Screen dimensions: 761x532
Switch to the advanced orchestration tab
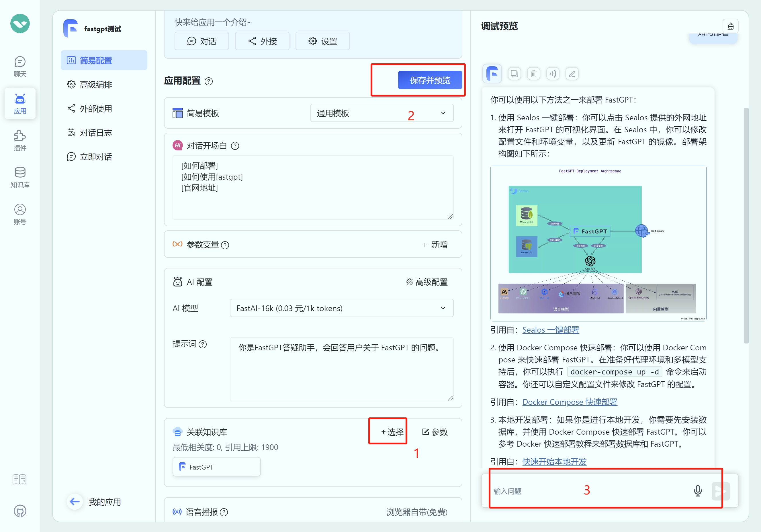(x=95, y=85)
